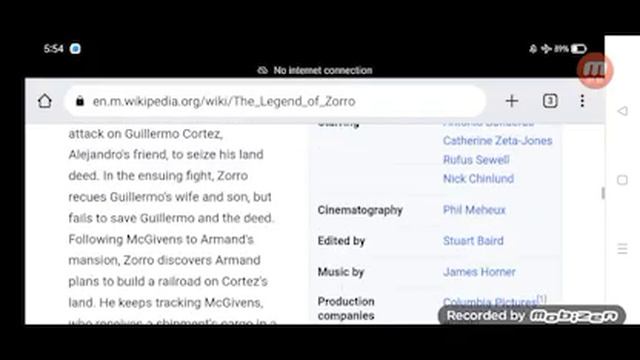Tap the blue notification icon beside 5:54
The image size is (640, 360).
(75, 49)
